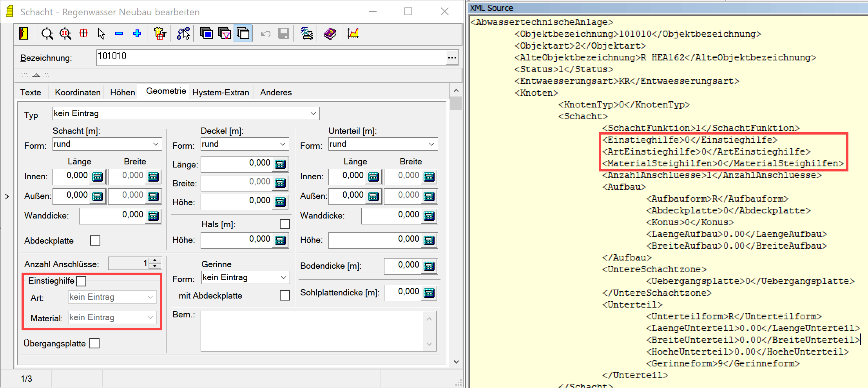Click the blue plus icon in toolbar
868x388 pixels.
pyautogui.click(x=137, y=34)
